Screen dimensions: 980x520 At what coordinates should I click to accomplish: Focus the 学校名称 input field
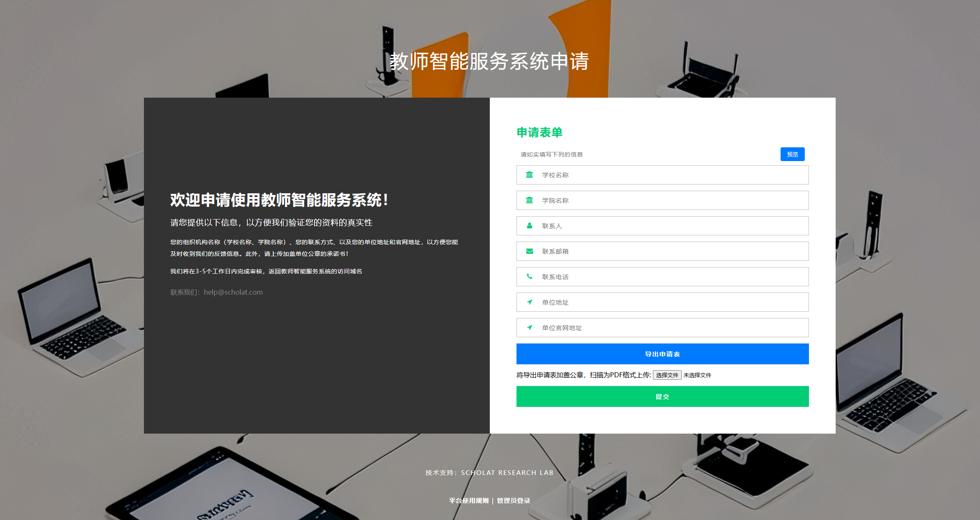(663, 175)
